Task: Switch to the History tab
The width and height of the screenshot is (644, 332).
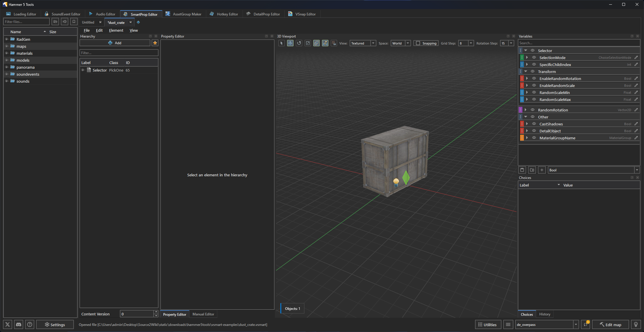Action: click(545, 314)
